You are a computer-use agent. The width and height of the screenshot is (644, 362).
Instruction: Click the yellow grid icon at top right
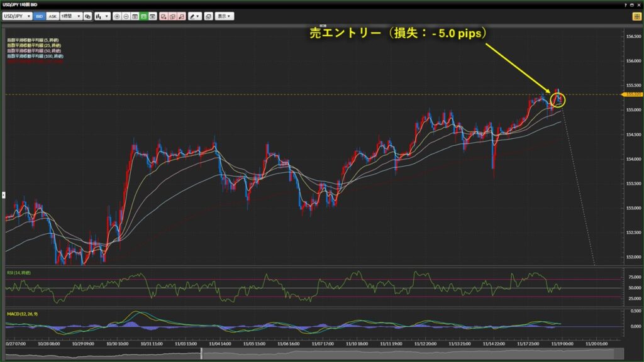point(636,16)
